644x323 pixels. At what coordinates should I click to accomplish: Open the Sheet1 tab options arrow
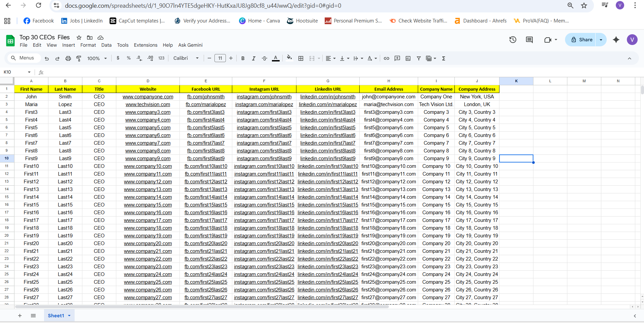click(69, 316)
